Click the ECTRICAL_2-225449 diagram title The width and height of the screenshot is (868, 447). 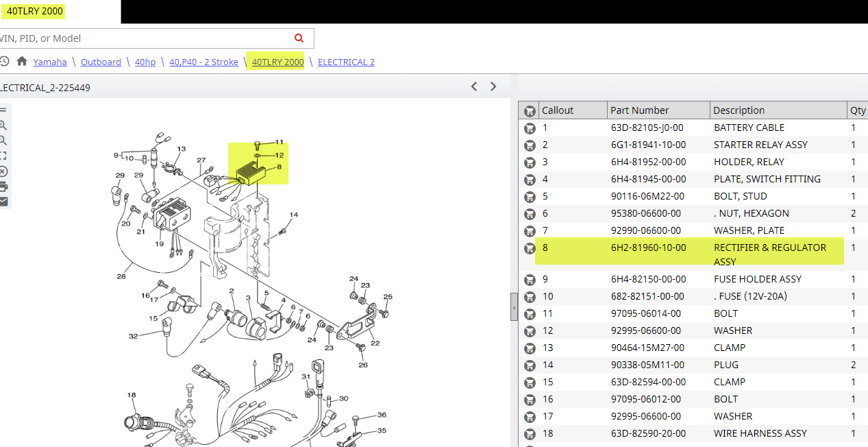pos(45,88)
